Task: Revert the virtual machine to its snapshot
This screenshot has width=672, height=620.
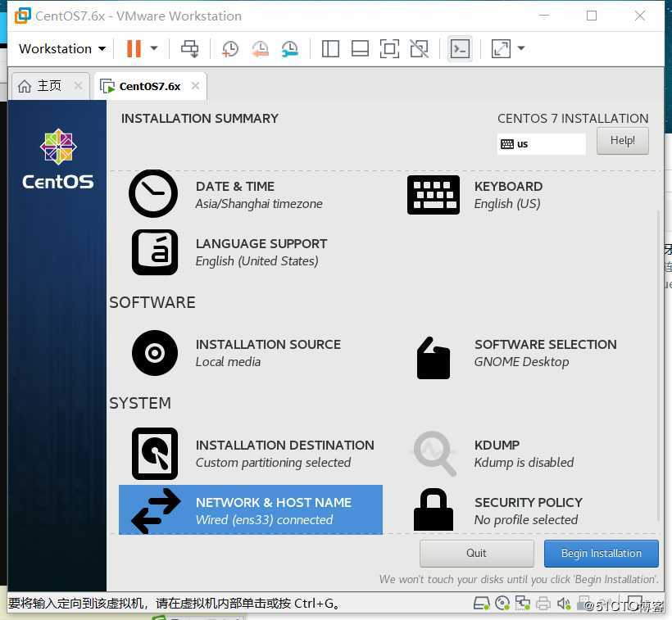Action: tap(260, 48)
